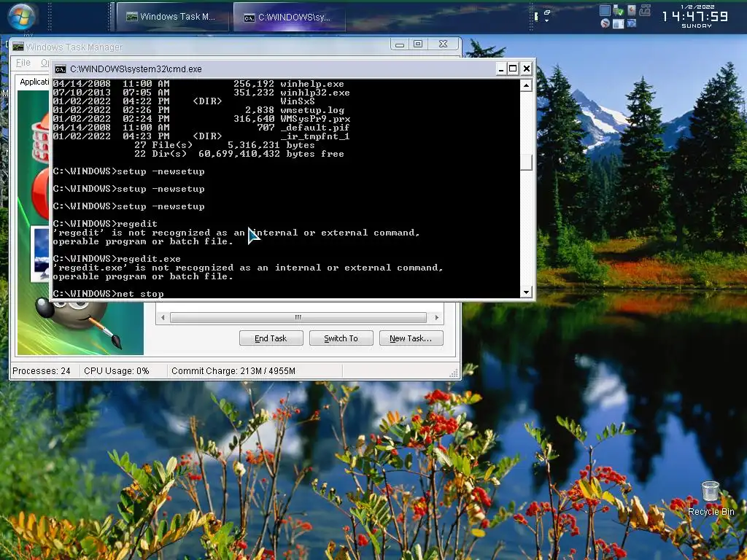Click 'CPU Usage: 0%' in status bar
747x560 pixels.
tap(116, 371)
